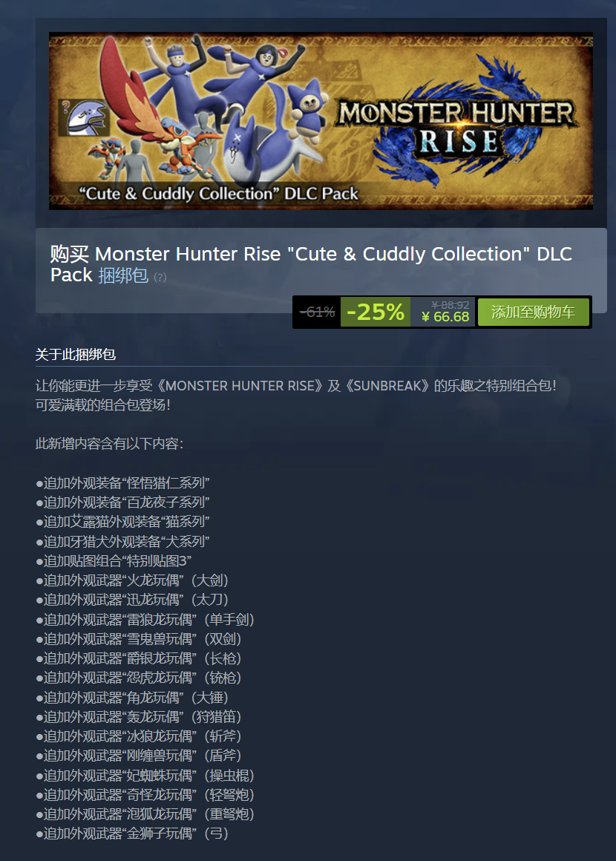Click the list item 追加外观装备"怪悟猎仁系列"

pos(122,482)
